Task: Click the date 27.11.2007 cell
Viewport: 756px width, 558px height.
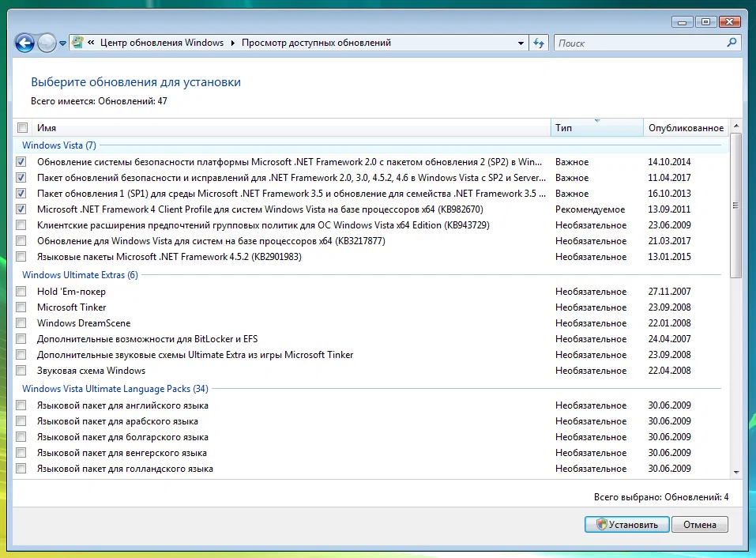Action: [669, 292]
